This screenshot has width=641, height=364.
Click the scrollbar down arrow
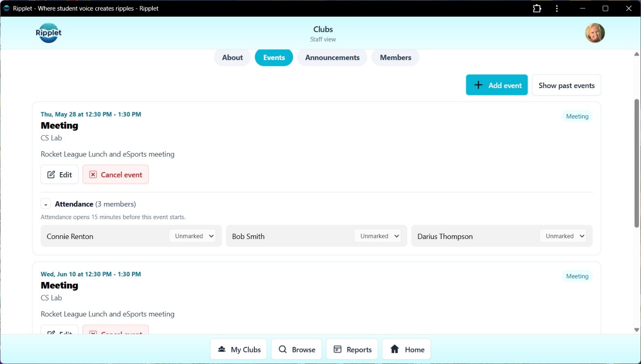pos(637,330)
